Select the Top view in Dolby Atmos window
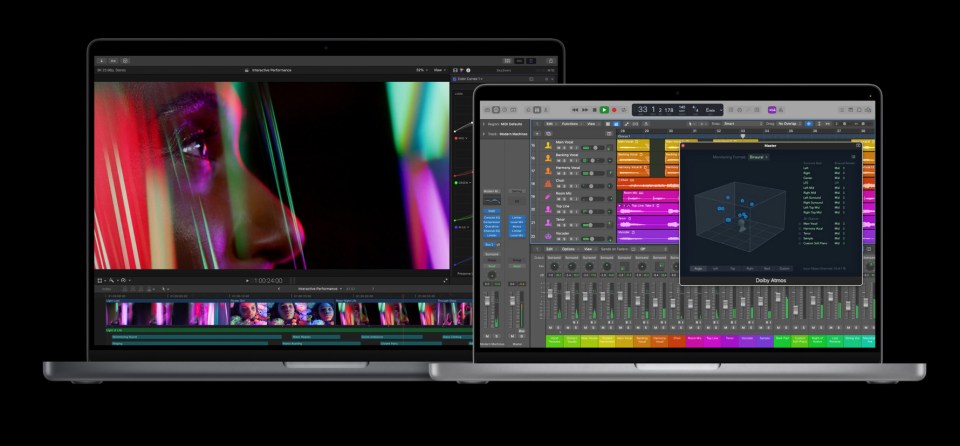 tap(733, 268)
